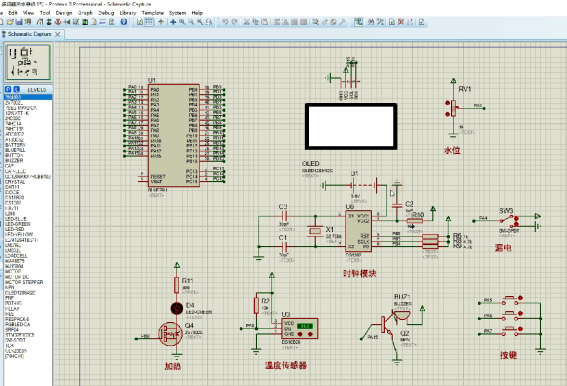Click the Zoom Out magnifier icon
The image size is (567, 386).
pyautogui.click(x=191, y=22)
